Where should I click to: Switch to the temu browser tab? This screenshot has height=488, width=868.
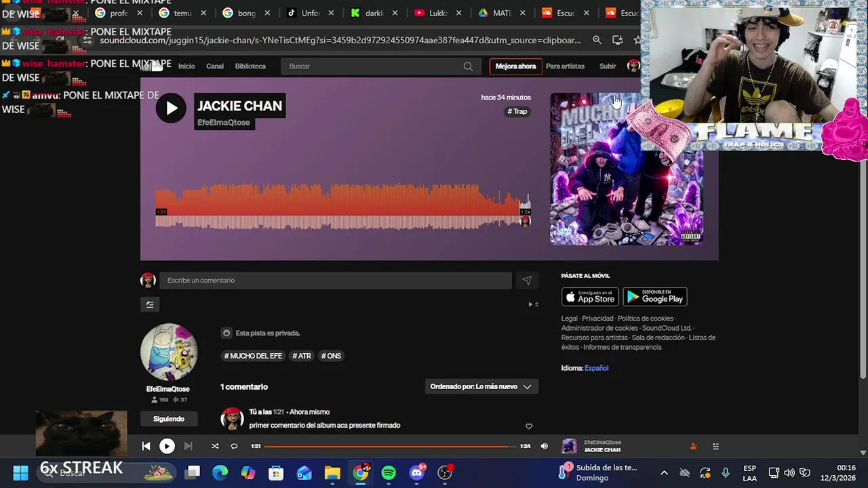point(183,13)
